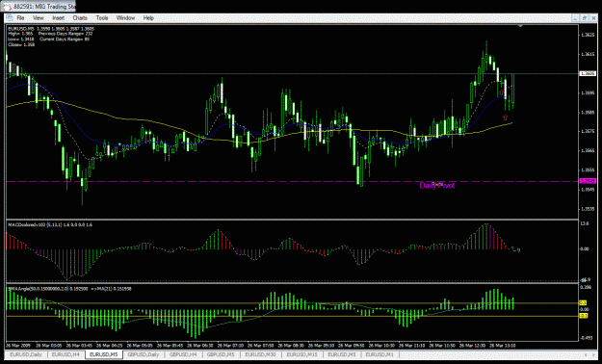Click the EURUSD,M5 price header text
Screen dimensions: 602x364
click(x=51, y=29)
